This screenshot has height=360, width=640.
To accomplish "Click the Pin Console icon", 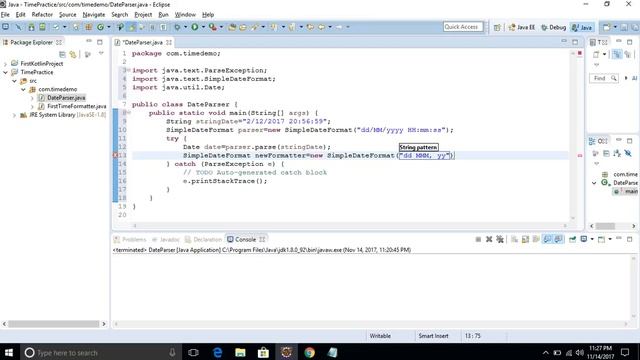I will pos(572,239).
